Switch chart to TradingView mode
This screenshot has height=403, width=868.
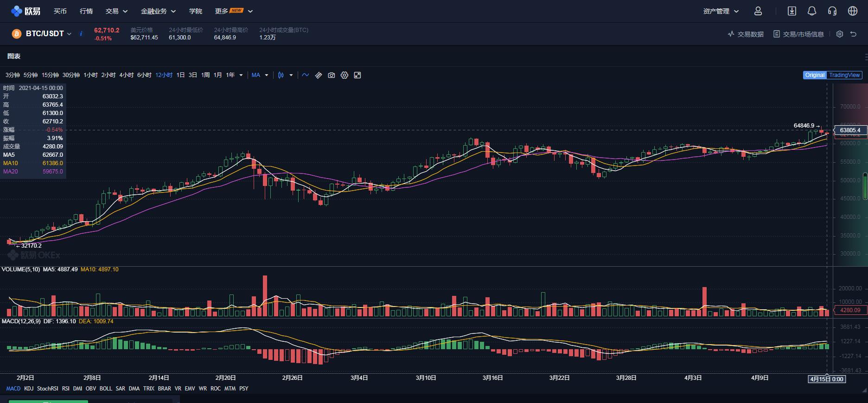coord(844,75)
